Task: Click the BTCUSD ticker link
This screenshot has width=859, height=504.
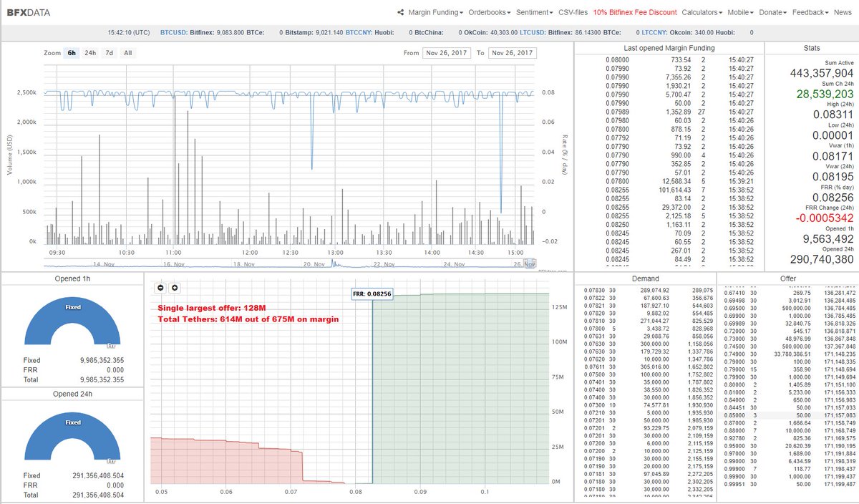Action: pyautogui.click(x=174, y=33)
